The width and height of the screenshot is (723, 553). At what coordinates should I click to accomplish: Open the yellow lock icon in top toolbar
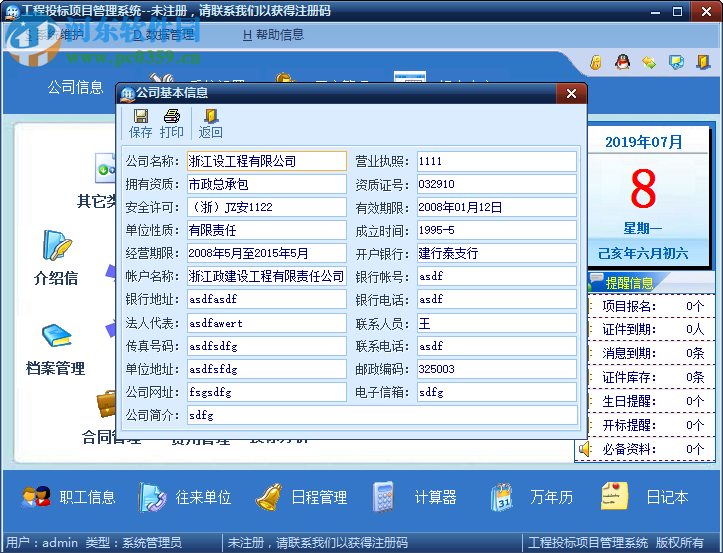click(595, 62)
